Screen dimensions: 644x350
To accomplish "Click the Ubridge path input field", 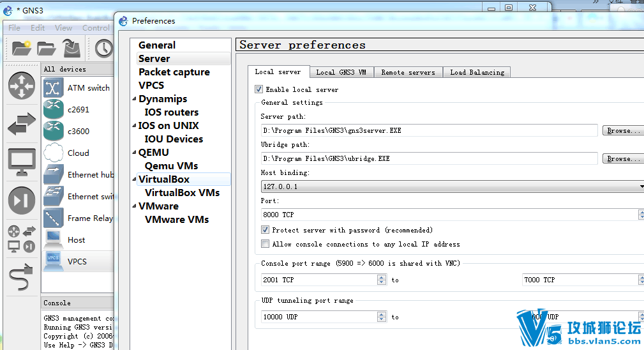I will click(429, 158).
